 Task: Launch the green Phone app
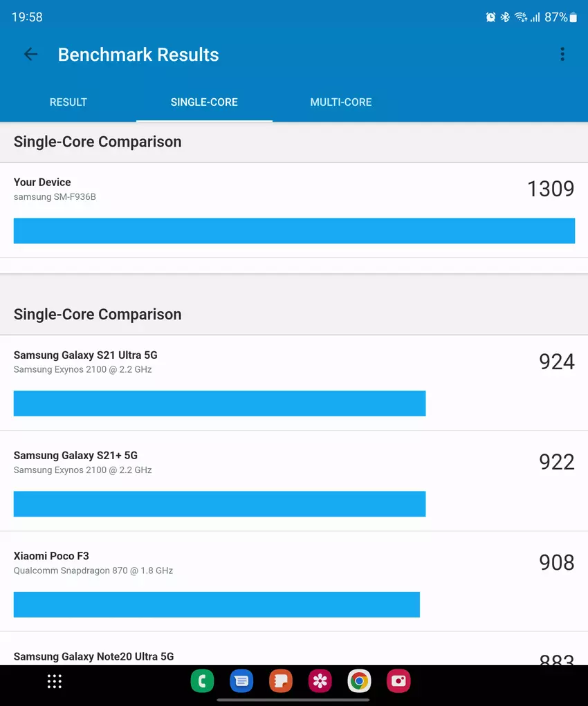[202, 682]
